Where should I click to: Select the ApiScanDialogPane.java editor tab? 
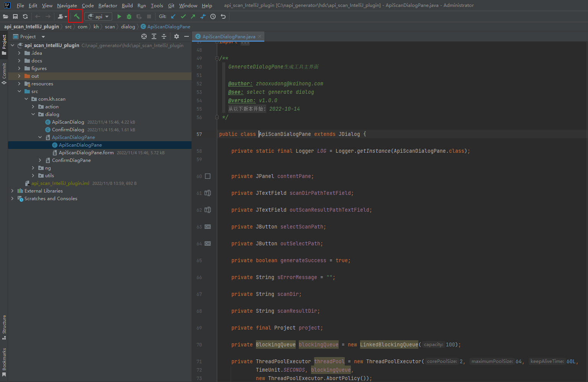[228, 37]
